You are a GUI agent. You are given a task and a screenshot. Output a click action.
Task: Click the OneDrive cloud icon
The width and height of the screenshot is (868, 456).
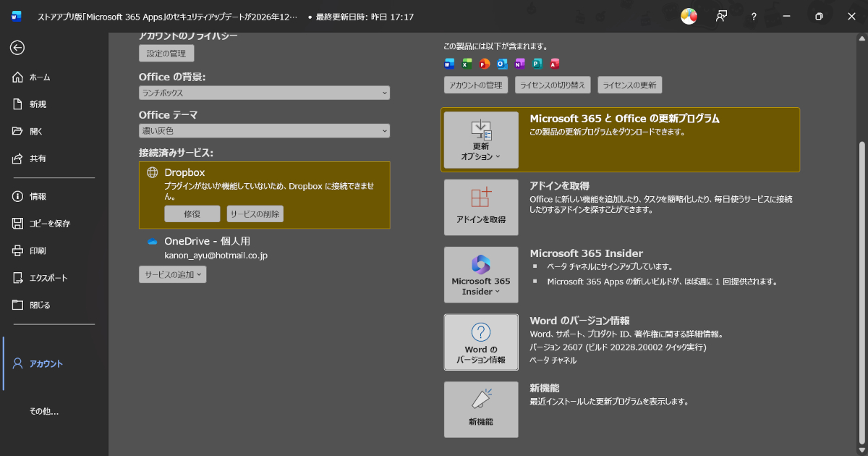click(153, 241)
